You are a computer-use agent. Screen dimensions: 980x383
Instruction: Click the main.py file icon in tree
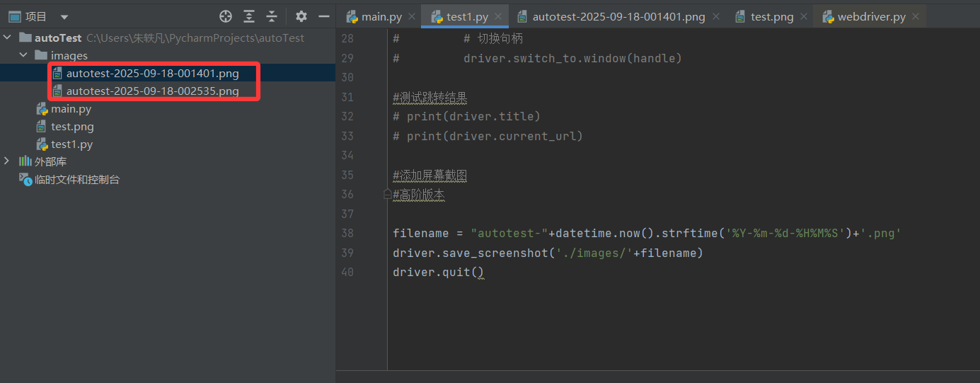click(42, 109)
